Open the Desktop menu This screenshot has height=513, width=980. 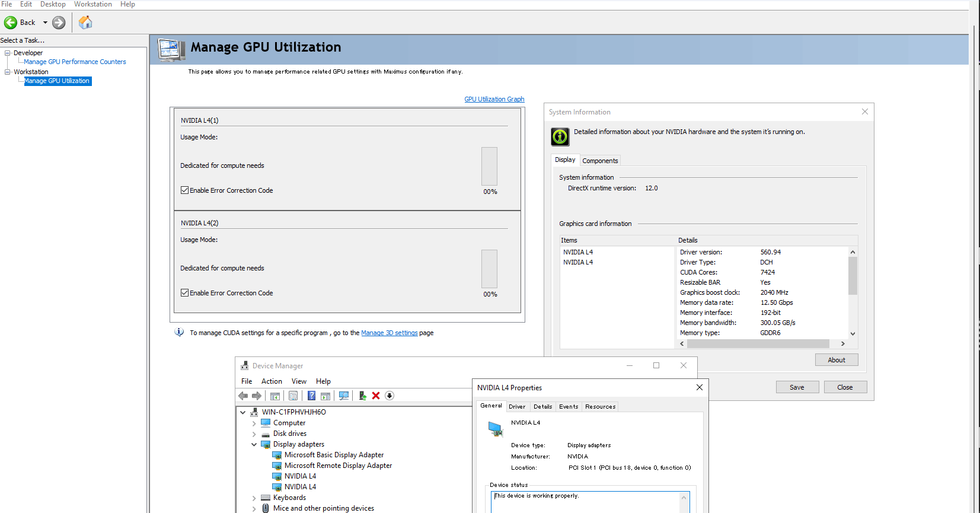point(53,4)
